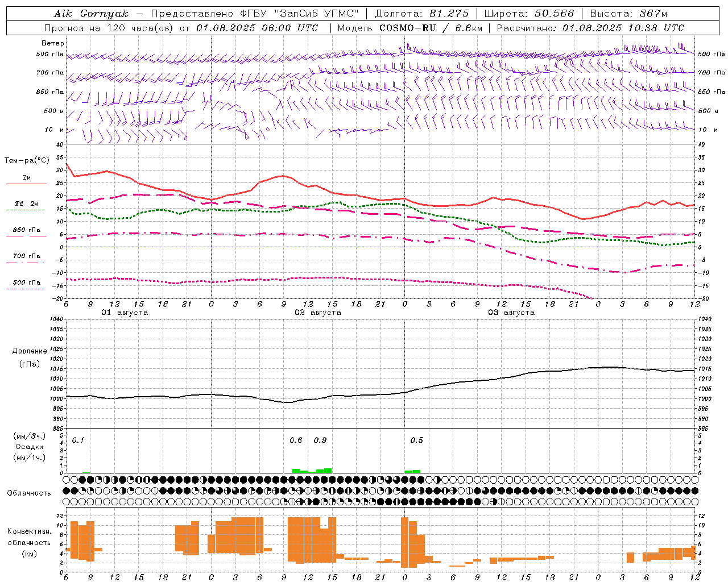Click the (мм/3ч.) precipitation unit label
This screenshot has width=728, height=582.
[30, 436]
